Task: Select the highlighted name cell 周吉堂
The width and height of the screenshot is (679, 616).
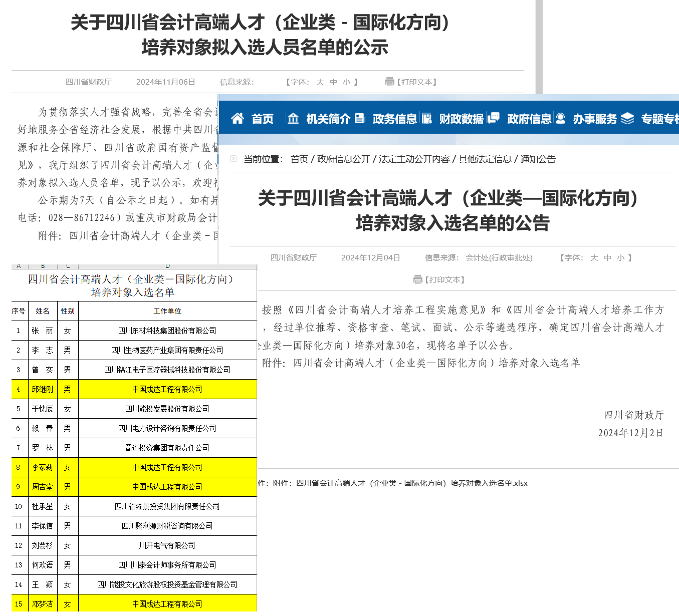Action: point(43,487)
